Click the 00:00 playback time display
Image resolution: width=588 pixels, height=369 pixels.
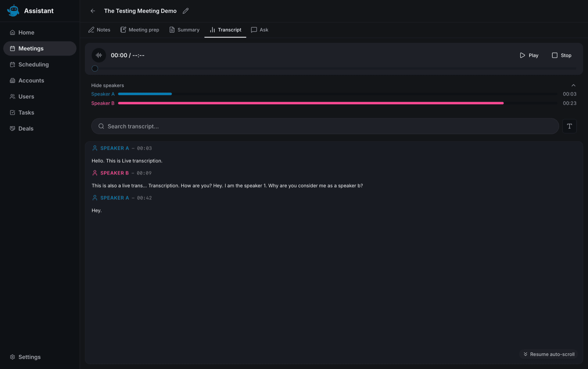coord(128,55)
